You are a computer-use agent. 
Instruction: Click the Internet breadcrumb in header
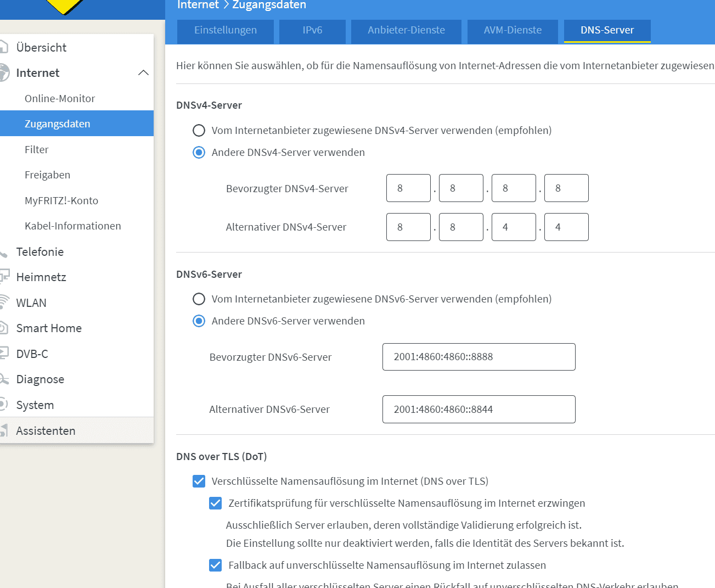[x=198, y=5]
